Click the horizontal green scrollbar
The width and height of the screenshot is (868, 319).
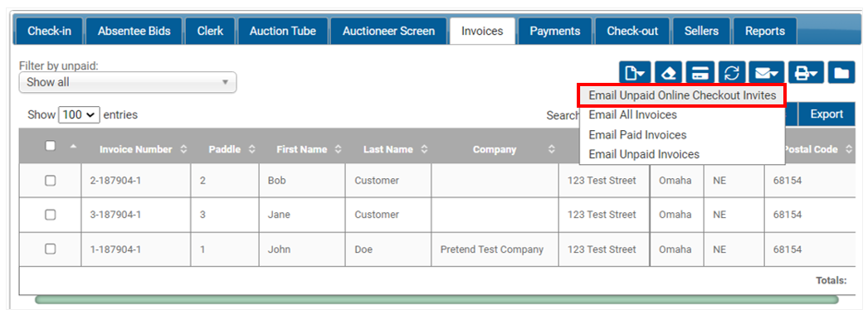436,300
